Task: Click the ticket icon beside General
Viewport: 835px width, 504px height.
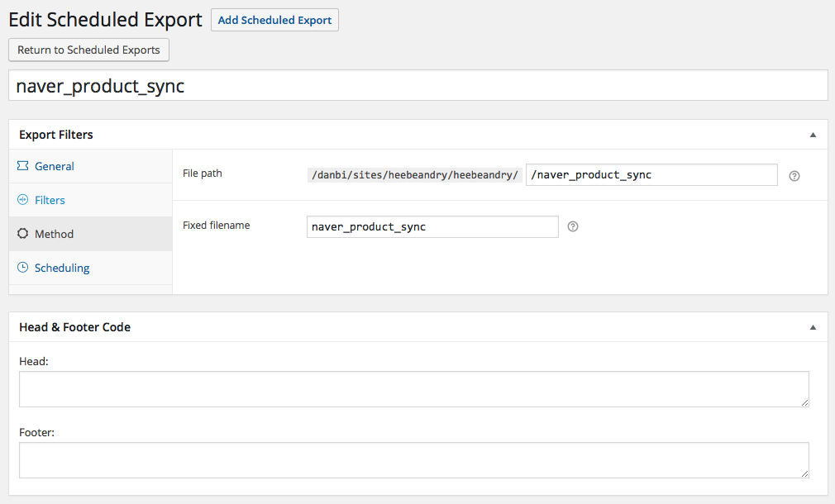Action: (22, 166)
